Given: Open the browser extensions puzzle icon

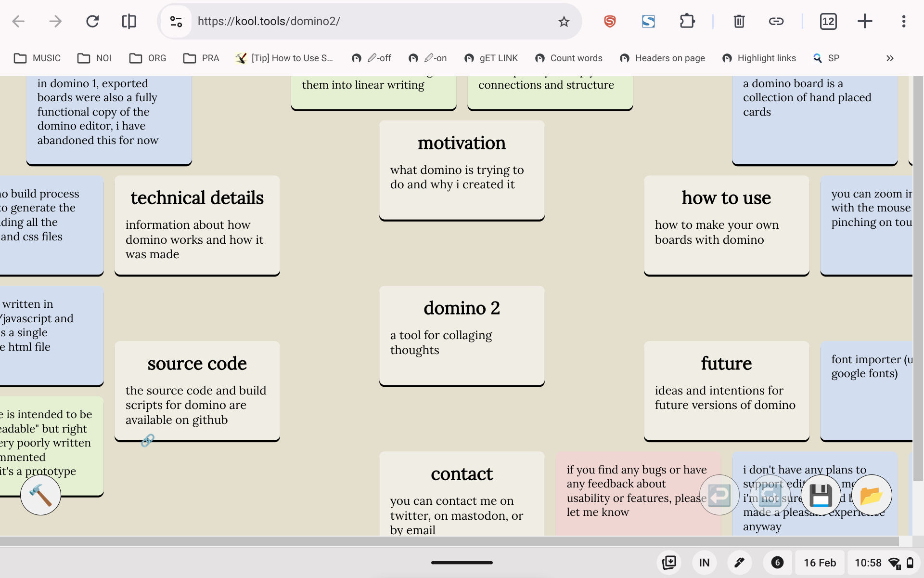Looking at the screenshot, I should tap(687, 21).
